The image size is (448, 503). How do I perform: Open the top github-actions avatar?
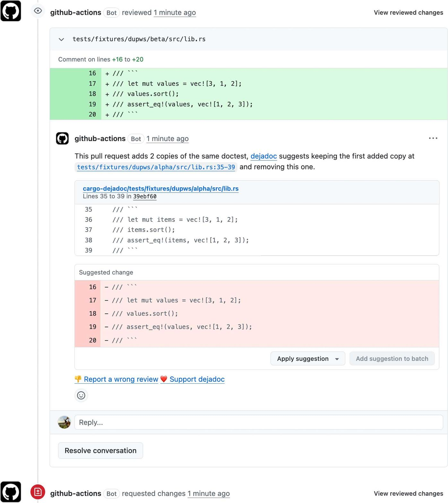(x=11, y=11)
